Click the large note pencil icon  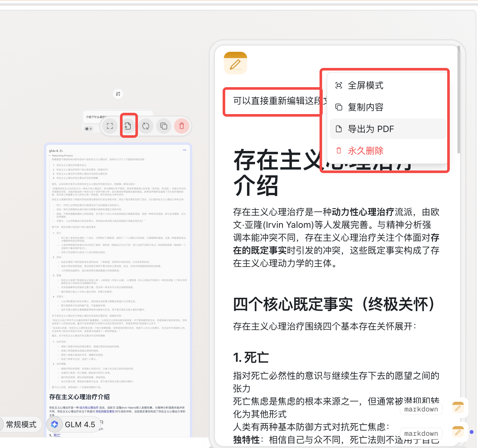[x=235, y=63]
